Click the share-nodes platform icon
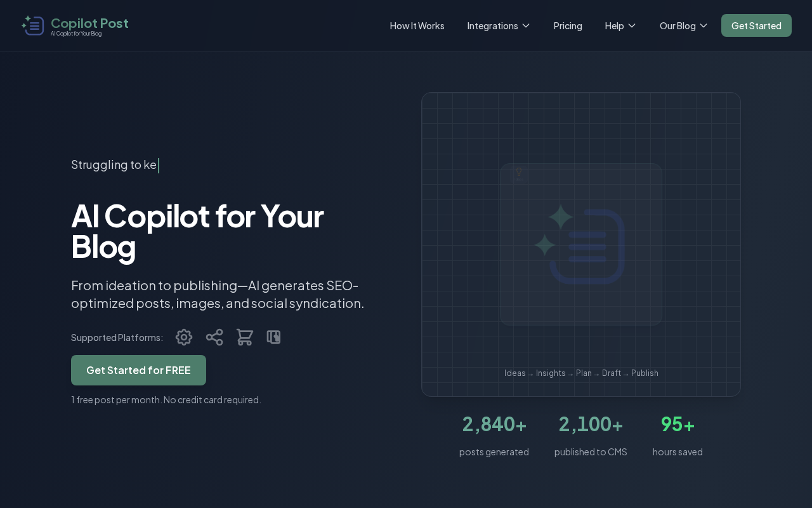 214,337
